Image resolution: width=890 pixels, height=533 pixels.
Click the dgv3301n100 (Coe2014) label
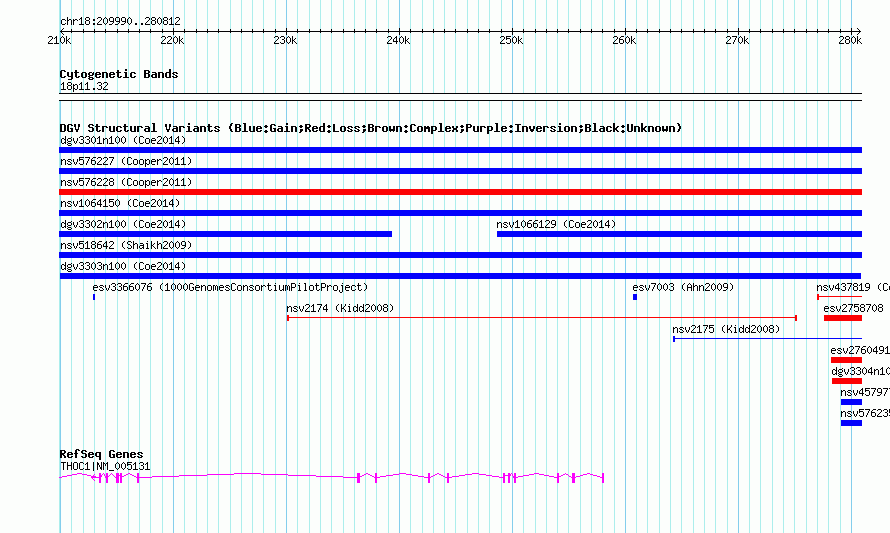click(x=123, y=140)
